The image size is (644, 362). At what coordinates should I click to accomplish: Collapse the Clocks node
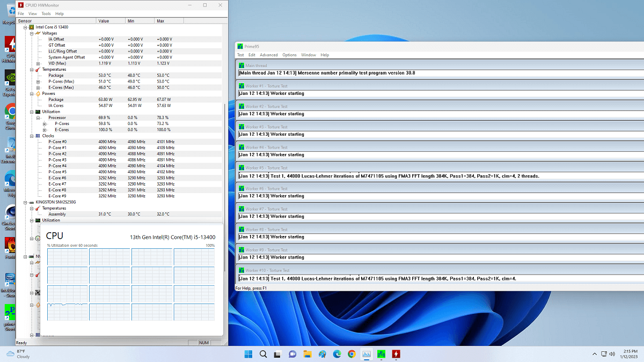[32, 136]
